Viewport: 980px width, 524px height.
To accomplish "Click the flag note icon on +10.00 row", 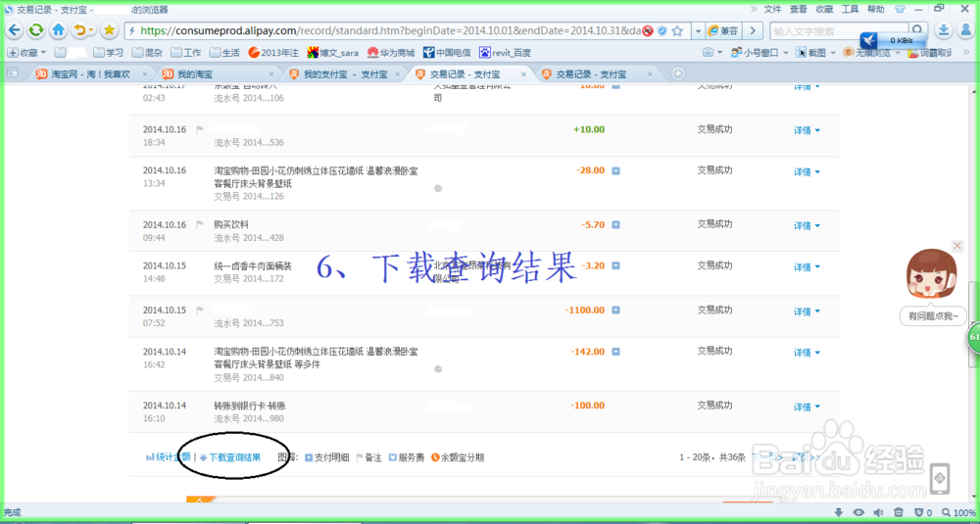I will click(x=200, y=130).
